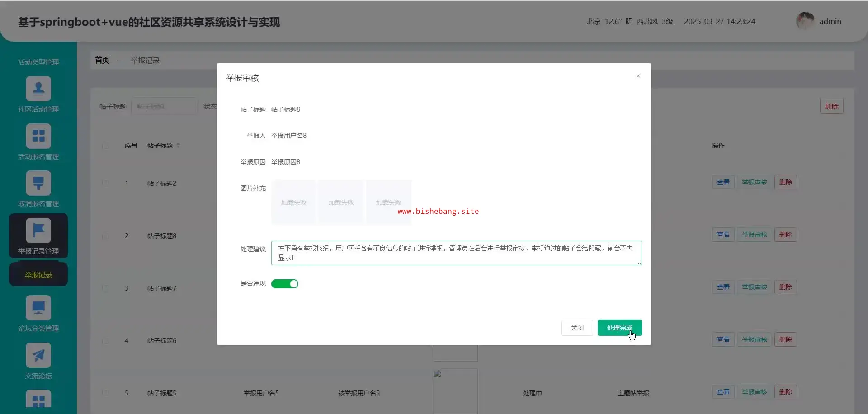Select 举报记录管理 flag icon in sidebar
868x414 pixels.
click(x=38, y=231)
